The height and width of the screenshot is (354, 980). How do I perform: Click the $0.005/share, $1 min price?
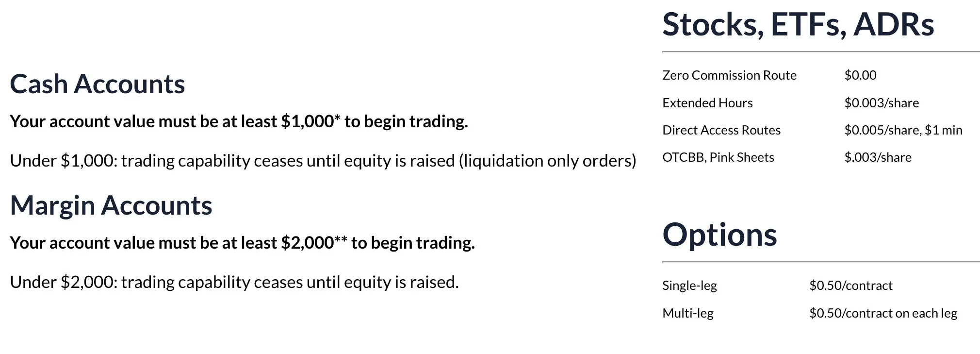click(x=903, y=130)
